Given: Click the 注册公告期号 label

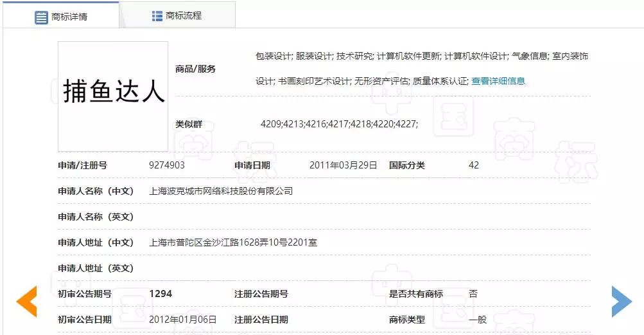Looking at the screenshot, I should (x=261, y=294).
